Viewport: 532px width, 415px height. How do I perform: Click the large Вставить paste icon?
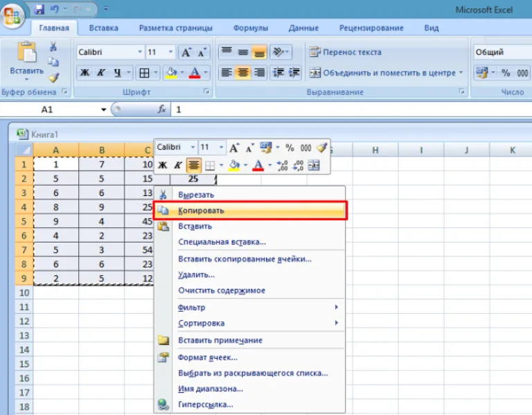[27, 52]
